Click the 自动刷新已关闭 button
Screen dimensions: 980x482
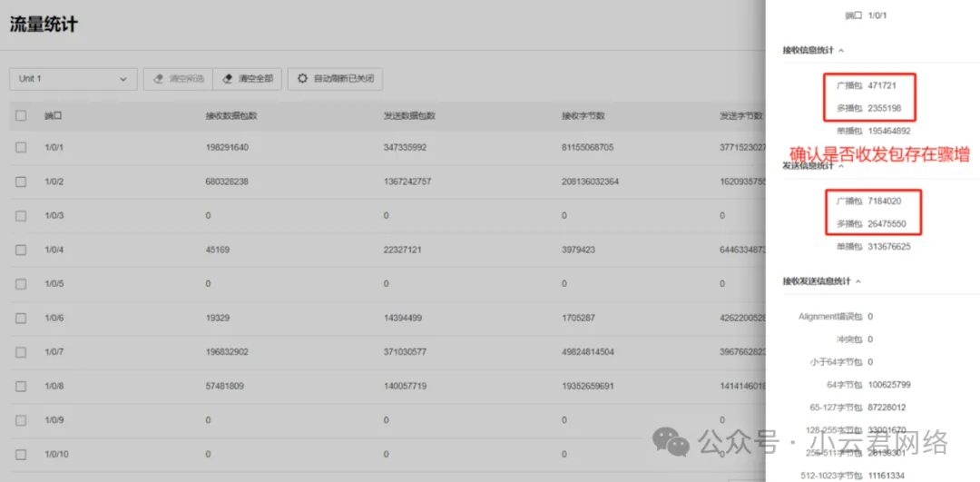pyautogui.click(x=335, y=79)
